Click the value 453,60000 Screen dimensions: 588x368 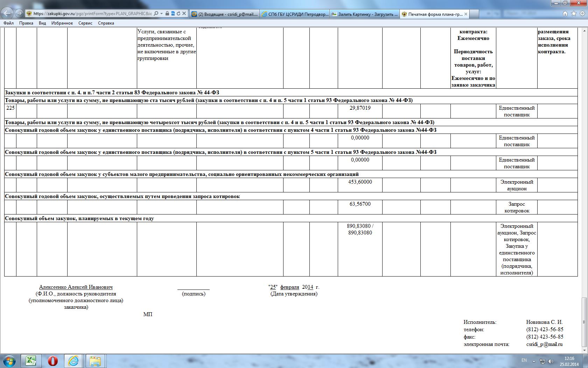click(x=360, y=182)
